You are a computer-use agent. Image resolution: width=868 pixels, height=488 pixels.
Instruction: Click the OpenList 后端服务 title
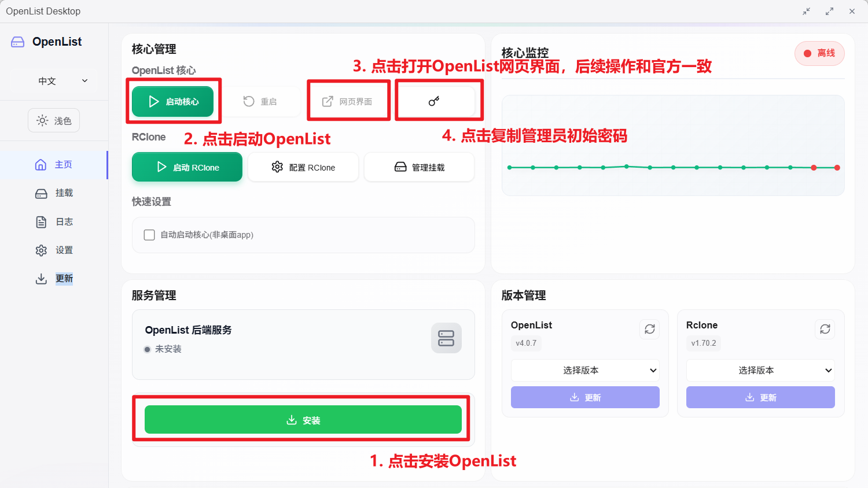tap(189, 330)
